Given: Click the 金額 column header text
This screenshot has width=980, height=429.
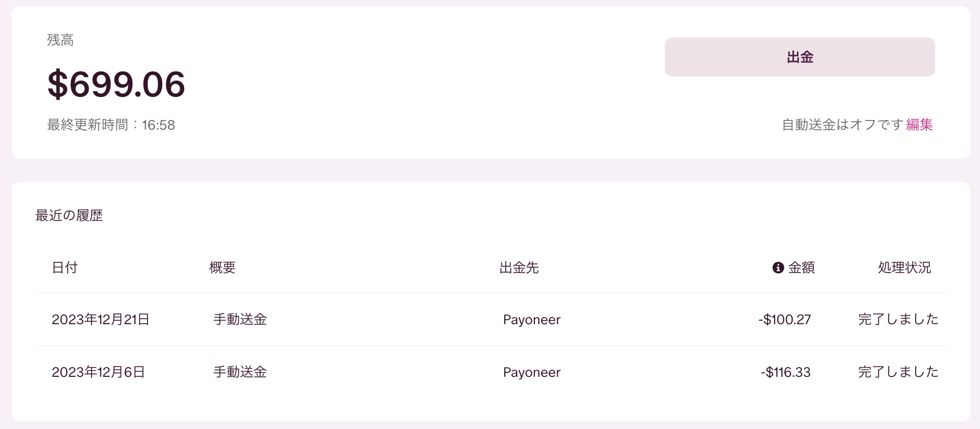Looking at the screenshot, I should [x=801, y=268].
